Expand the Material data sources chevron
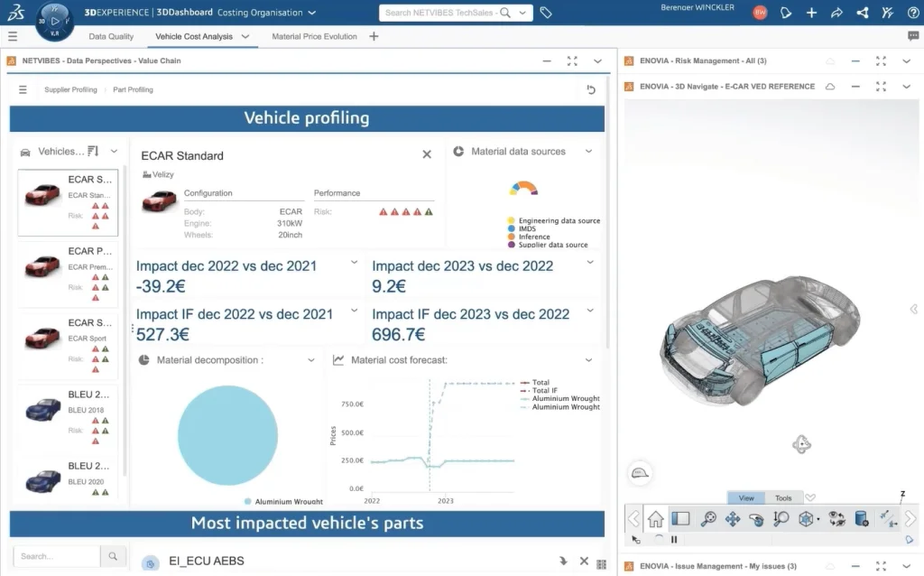Viewport: 924px width, 576px height. point(589,152)
